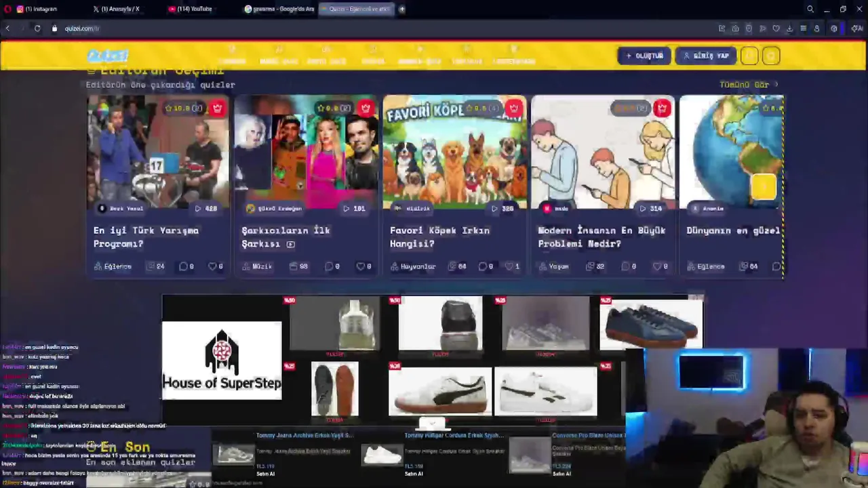Reload the page with refresh icon
The image size is (868, 488).
click(x=37, y=28)
